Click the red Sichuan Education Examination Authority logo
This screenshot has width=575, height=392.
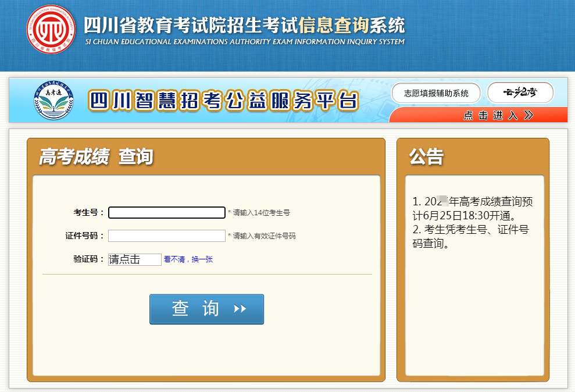coord(51,29)
